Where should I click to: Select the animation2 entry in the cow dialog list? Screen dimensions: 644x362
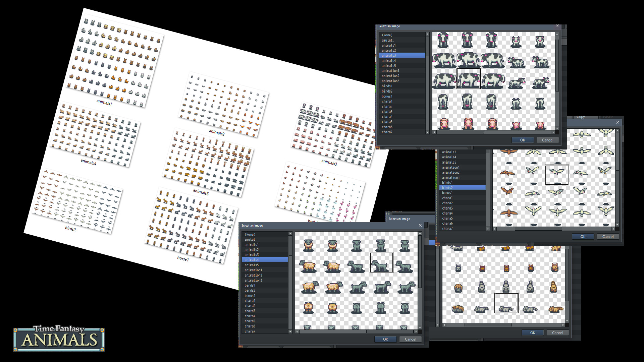click(x=391, y=76)
